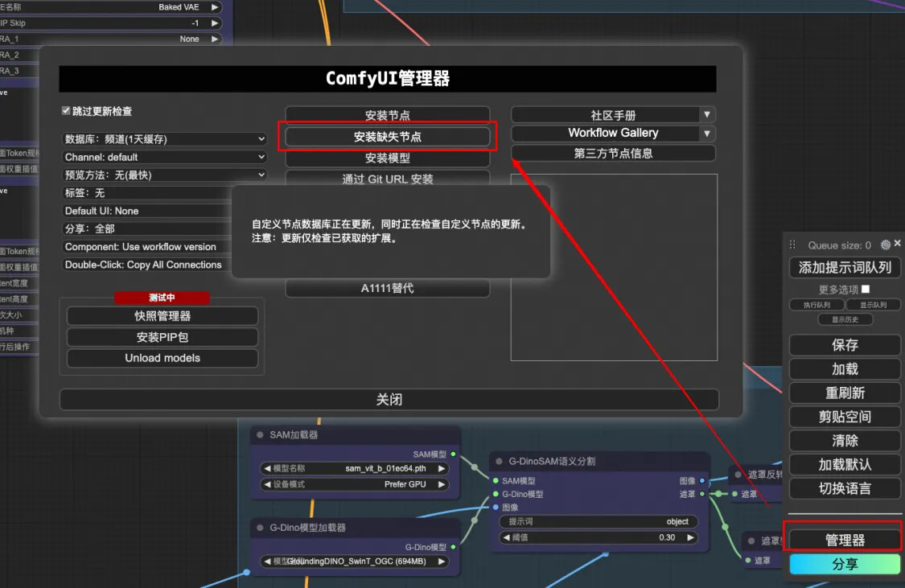
Task: Click 清除 button
Action: (x=845, y=441)
